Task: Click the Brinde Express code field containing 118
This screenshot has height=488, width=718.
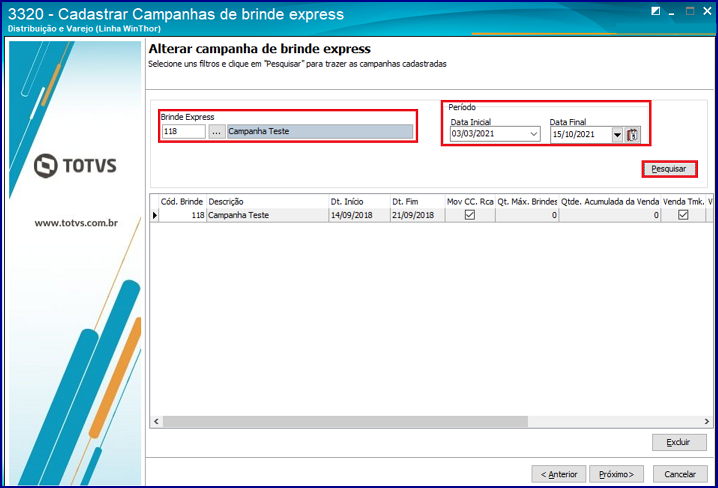Action: (x=184, y=131)
